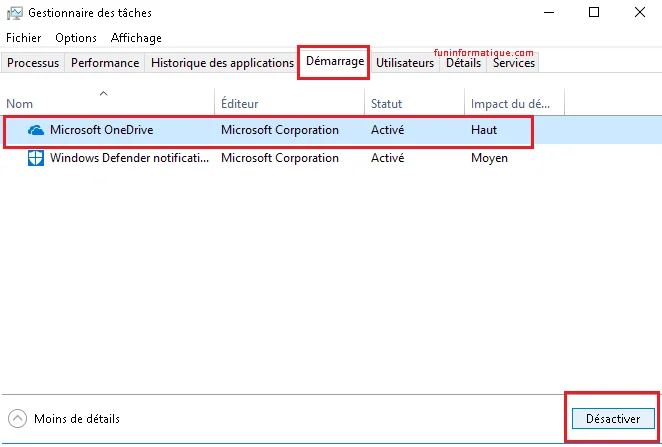Open the Affichage menu

[x=136, y=38]
